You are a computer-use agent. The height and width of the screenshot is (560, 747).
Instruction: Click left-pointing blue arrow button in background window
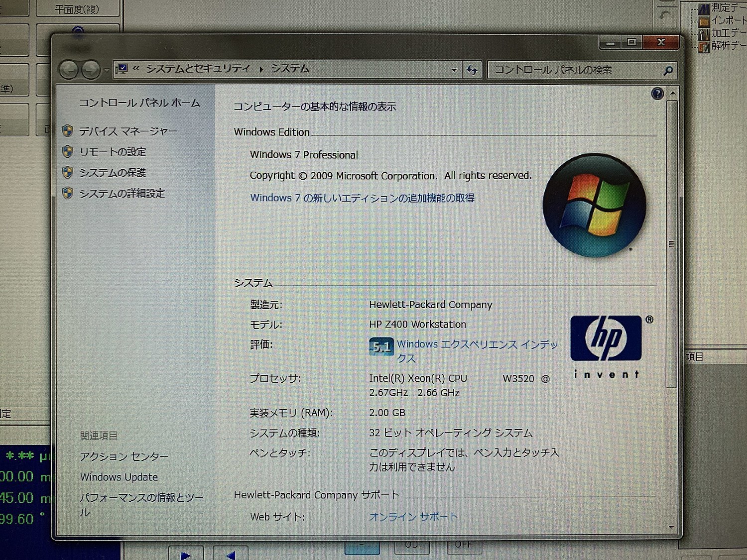tap(230, 554)
